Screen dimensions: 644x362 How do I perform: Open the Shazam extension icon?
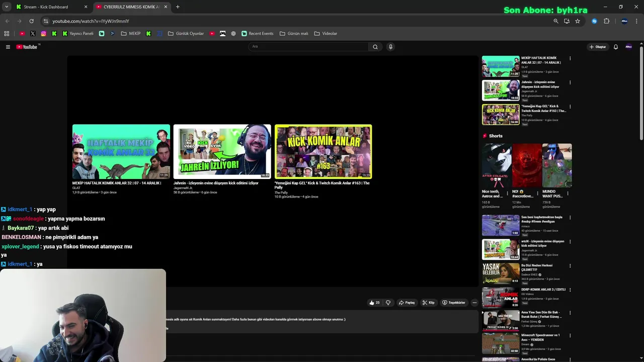tap(594, 21)
